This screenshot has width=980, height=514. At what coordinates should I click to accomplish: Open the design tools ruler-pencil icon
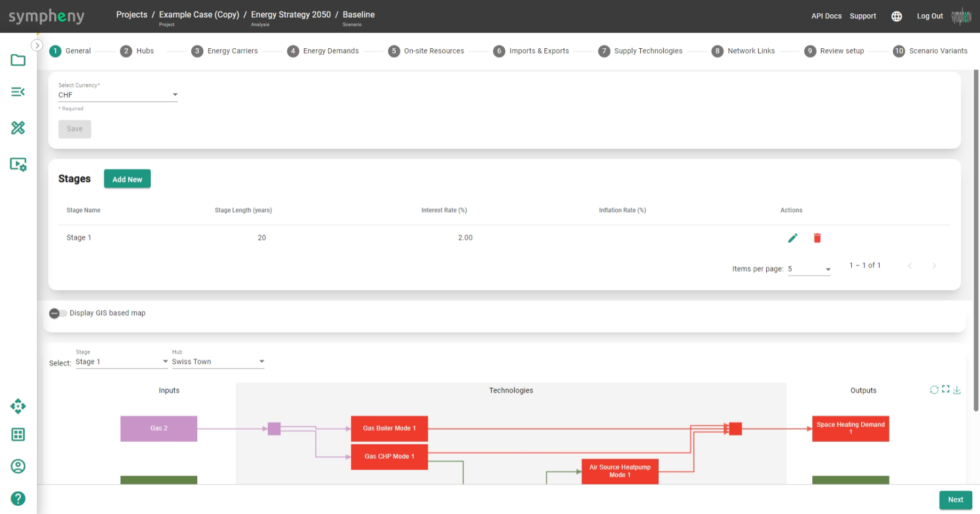pos(18,128)
